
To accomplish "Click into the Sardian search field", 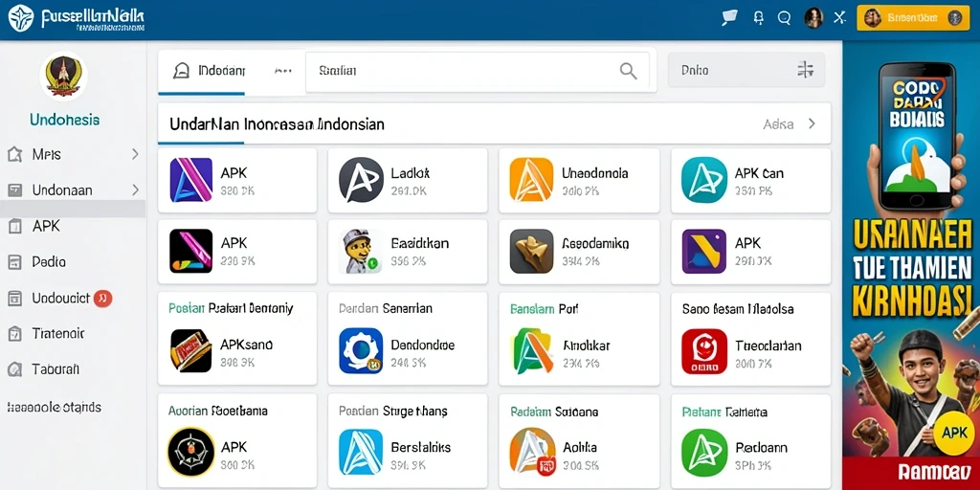I will point(477,71).
